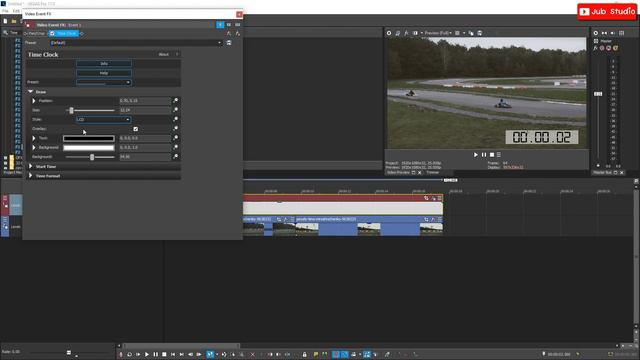Select the white title event on the top track
Screen dimensions: 640x360
(x=343, y=208)
